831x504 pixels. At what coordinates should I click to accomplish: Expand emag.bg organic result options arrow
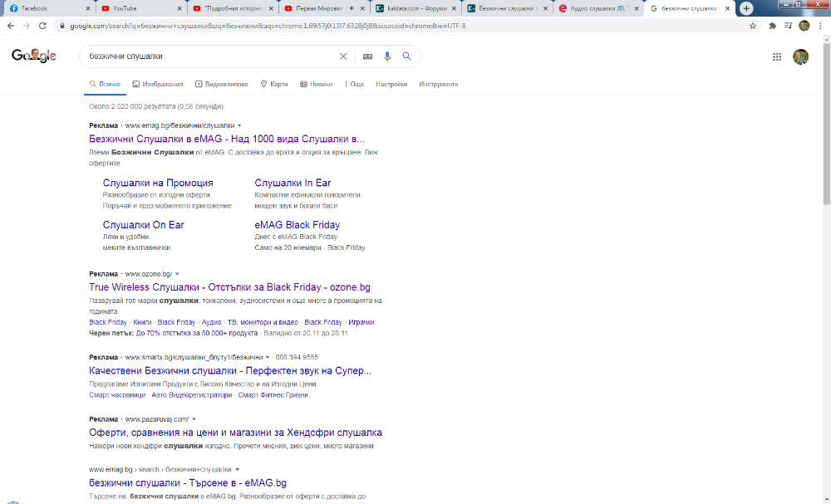pyautogui.click(x=237, y=470)
